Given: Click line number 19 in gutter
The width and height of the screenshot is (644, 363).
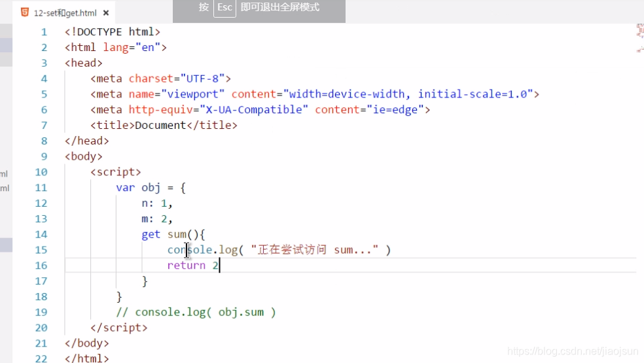Looking at the screenshot, I should point(41,313).
